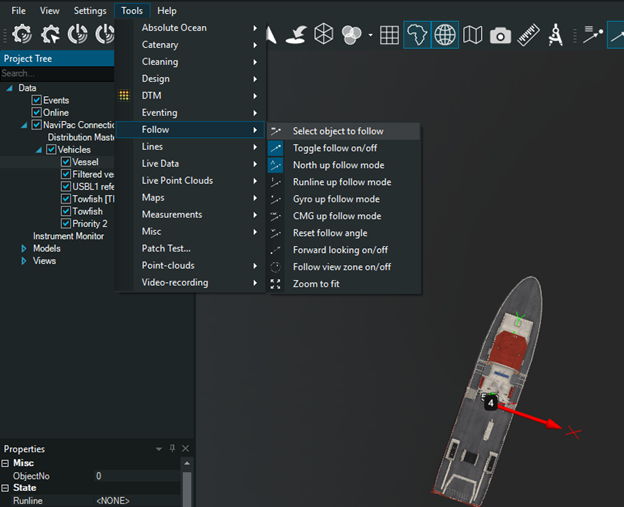The width and height of the screenshot is (624, 507).
Task: Select the ruler measurement tool
Action: (x=528, y=35)
